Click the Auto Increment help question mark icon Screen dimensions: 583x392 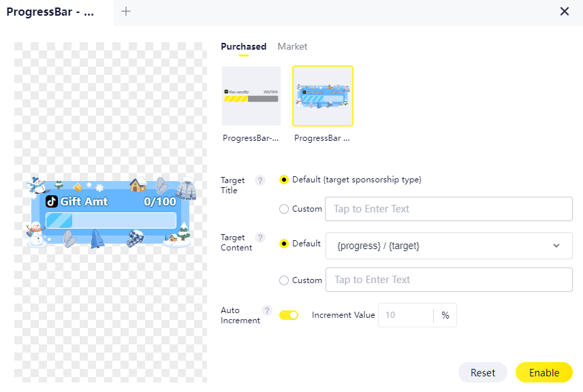pyautogui.click(x=266, y=310)
